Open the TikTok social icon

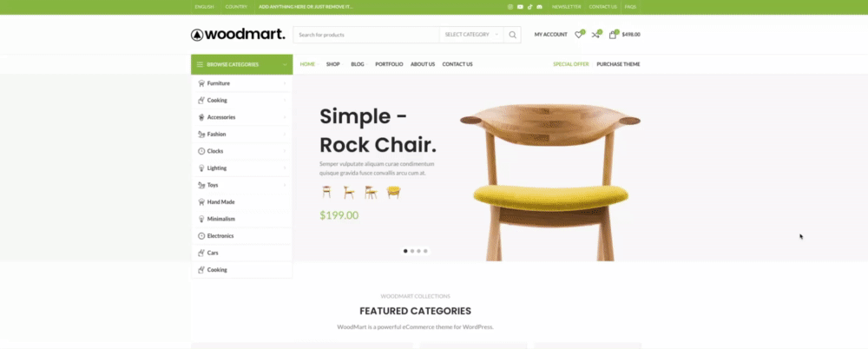pyautogui.click(x=529, y=7)
